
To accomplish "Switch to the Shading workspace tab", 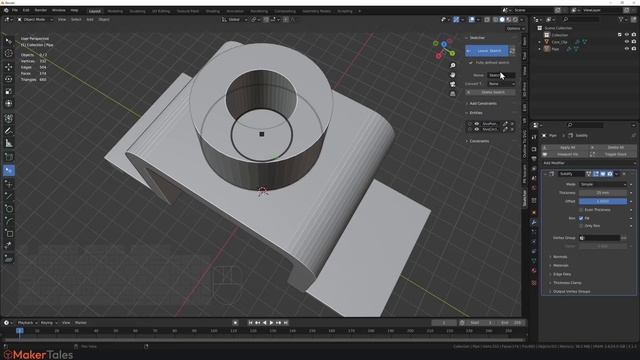I will click(213, 11).
